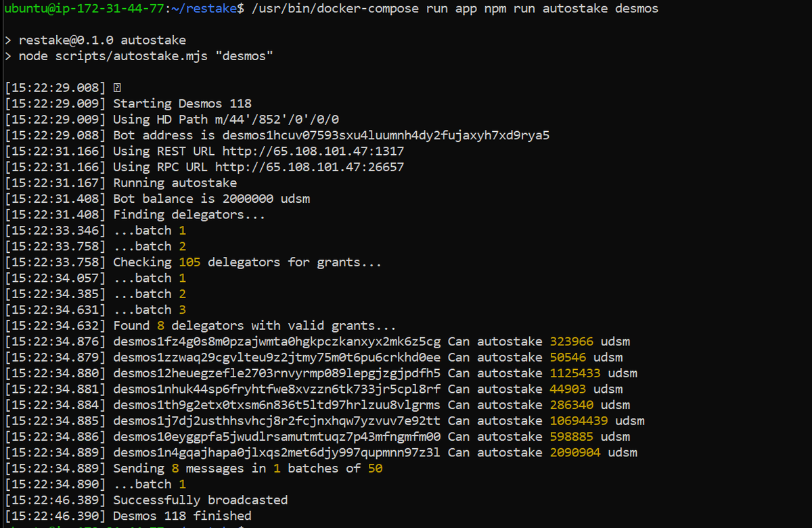Click address desmos1zzwaq29cgvlteu9z2jtmy75m0t6pu6crkhd0ee

click(277, 358)
